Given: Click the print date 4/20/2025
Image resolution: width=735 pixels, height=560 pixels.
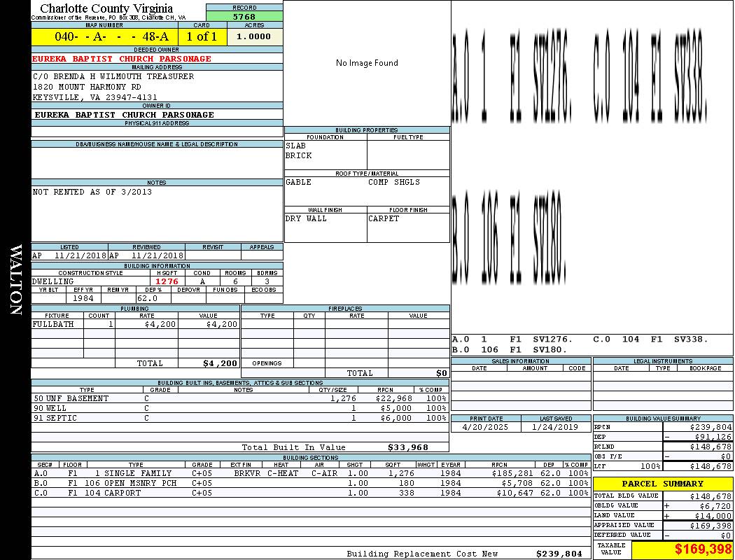Looking at the screenshot, I should pos(485,428).
